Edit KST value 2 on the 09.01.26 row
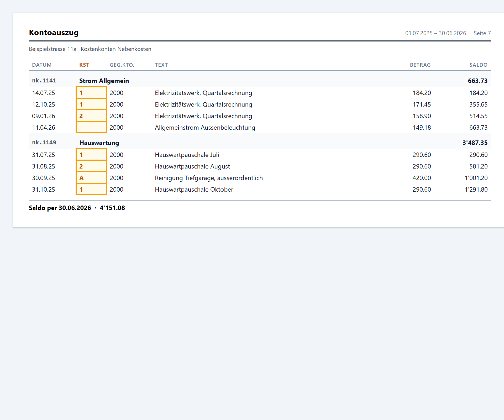The image size is (504, 420). [x=91, y=116]
